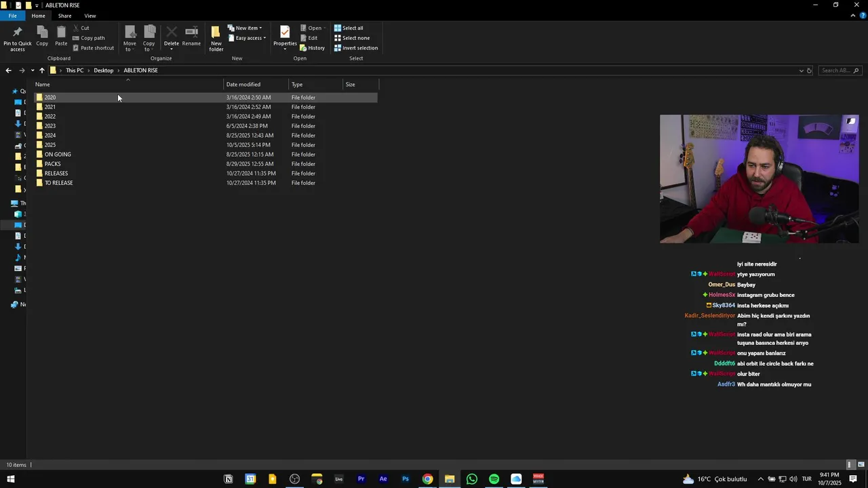Open After Effects from the taskbar

(x=383, y=479)
